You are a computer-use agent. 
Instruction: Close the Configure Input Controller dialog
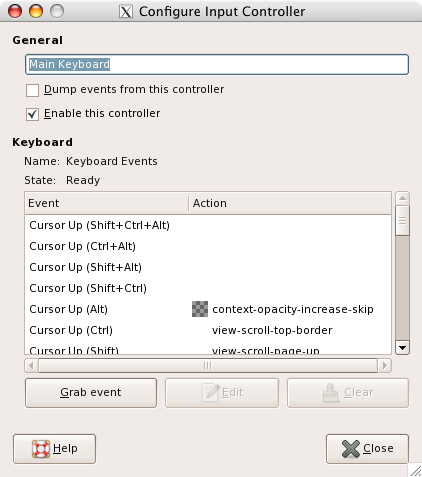pyautogui.click(x=367, y=449)
